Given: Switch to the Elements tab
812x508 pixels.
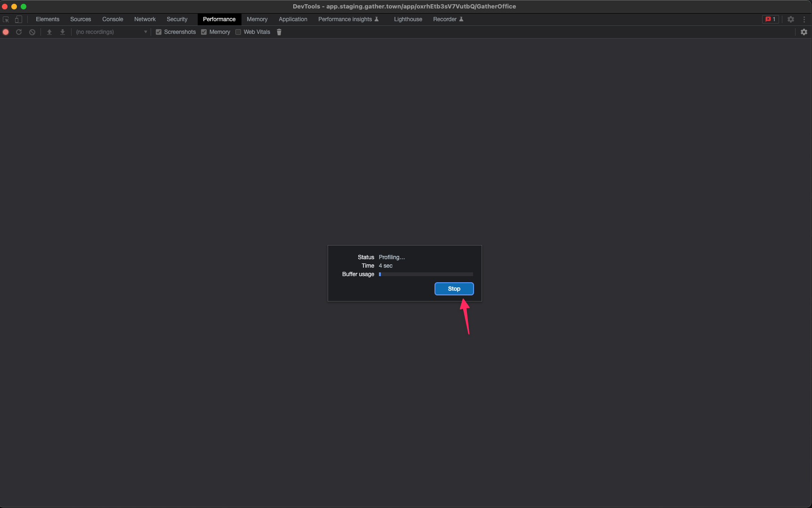Looking at the screenshot, I should coord(48,19).
